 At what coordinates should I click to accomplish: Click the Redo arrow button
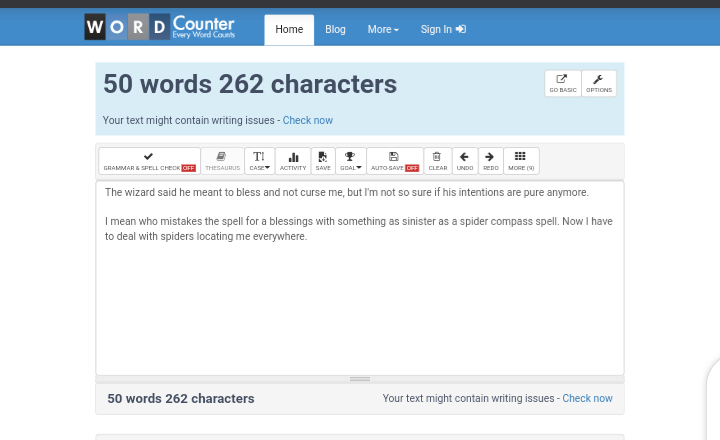[x=490, y=161]
